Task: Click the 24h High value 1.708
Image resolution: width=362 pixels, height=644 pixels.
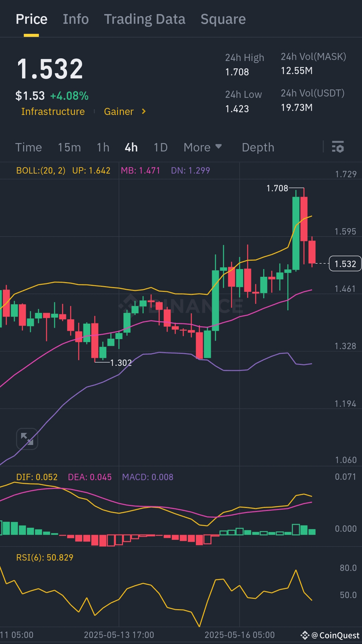Action: tap(237, 72)
